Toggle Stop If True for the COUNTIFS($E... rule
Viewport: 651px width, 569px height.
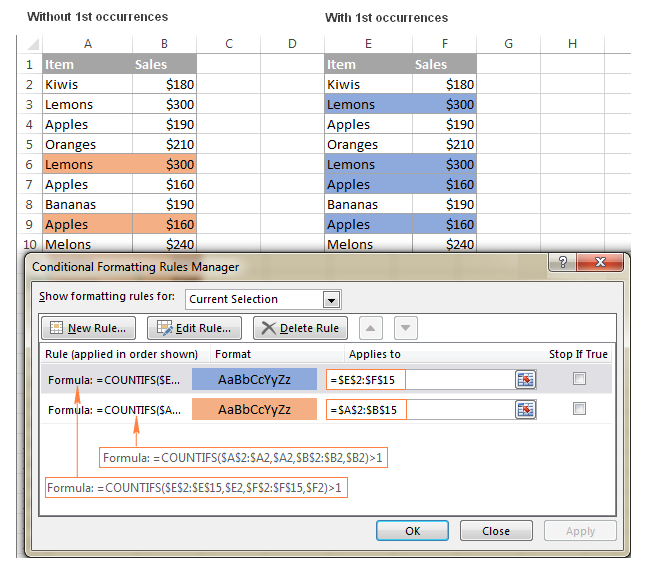(579, 378)
